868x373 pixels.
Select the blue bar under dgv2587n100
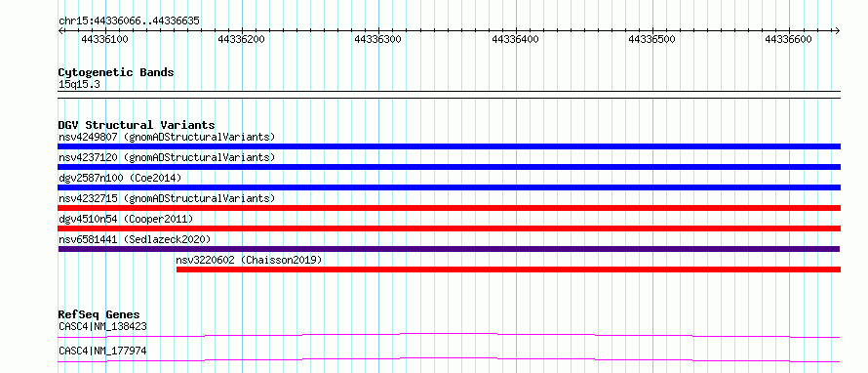449,187
